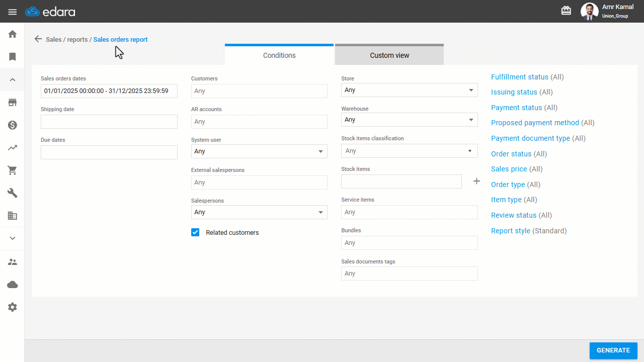The width and height of the screenshot is (644, 362).
Task: Open the bookmarks sidebar icon
Action: coord(13,57)
